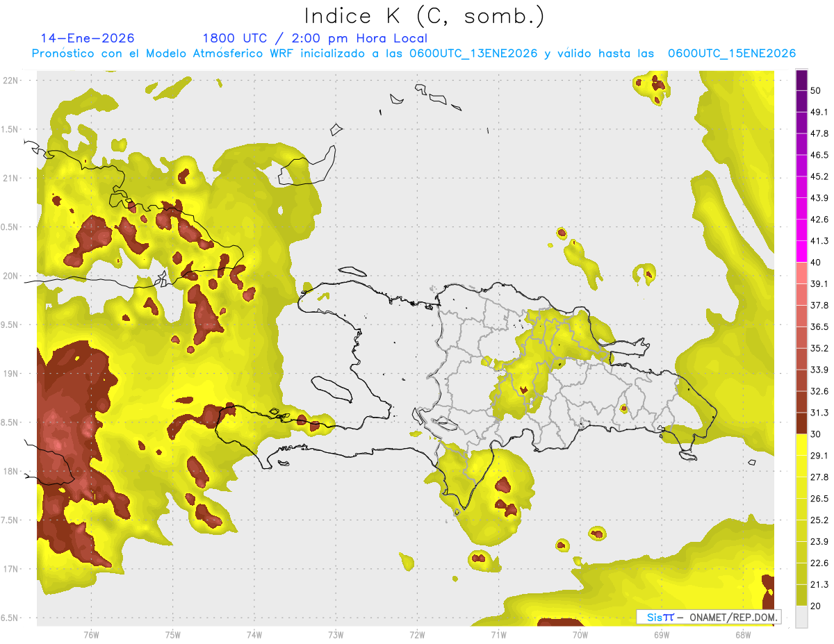Click the legend value "35.2"
The image size is (834, 644).
point(819,348)
